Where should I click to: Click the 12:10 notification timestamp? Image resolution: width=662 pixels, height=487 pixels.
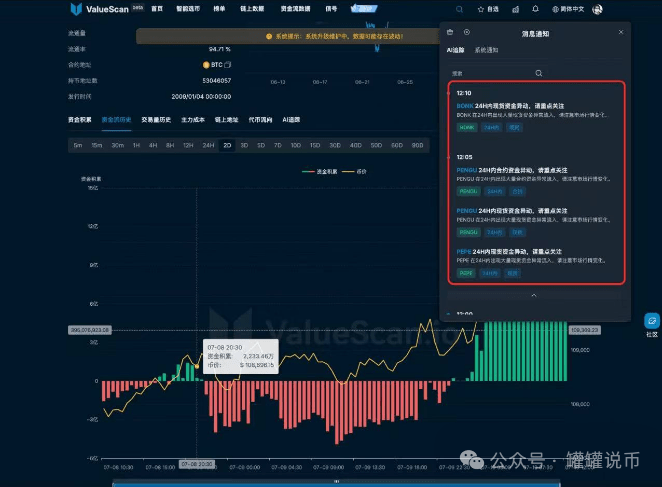pyautogui.click(x=464, y=93)
